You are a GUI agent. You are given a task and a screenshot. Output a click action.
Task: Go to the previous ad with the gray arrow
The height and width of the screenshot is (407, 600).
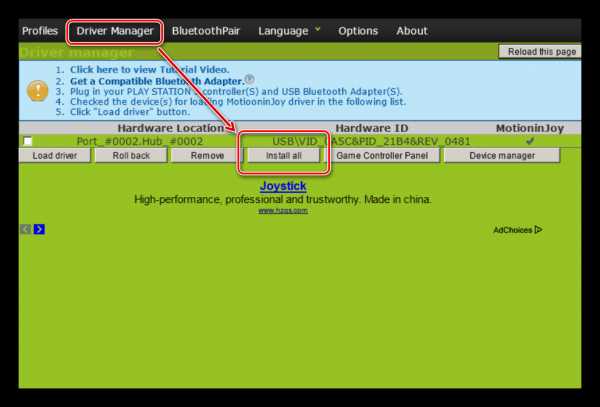click(26, 229)
